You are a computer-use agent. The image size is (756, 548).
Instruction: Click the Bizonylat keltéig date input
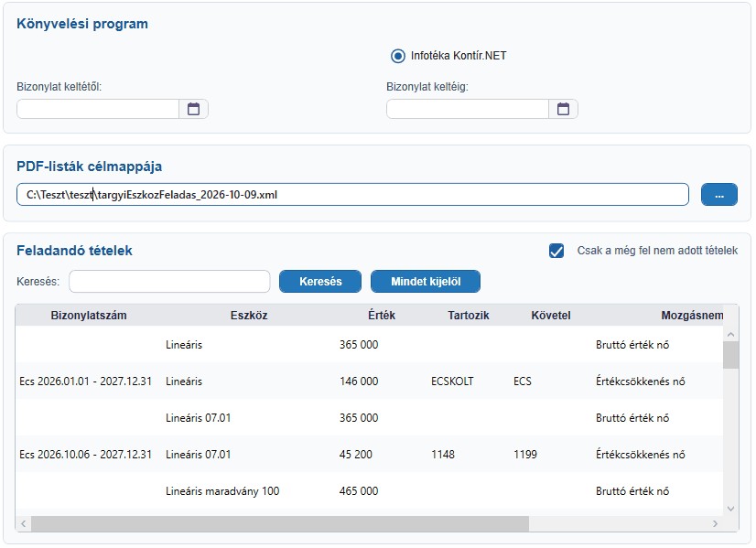point(468,109)
